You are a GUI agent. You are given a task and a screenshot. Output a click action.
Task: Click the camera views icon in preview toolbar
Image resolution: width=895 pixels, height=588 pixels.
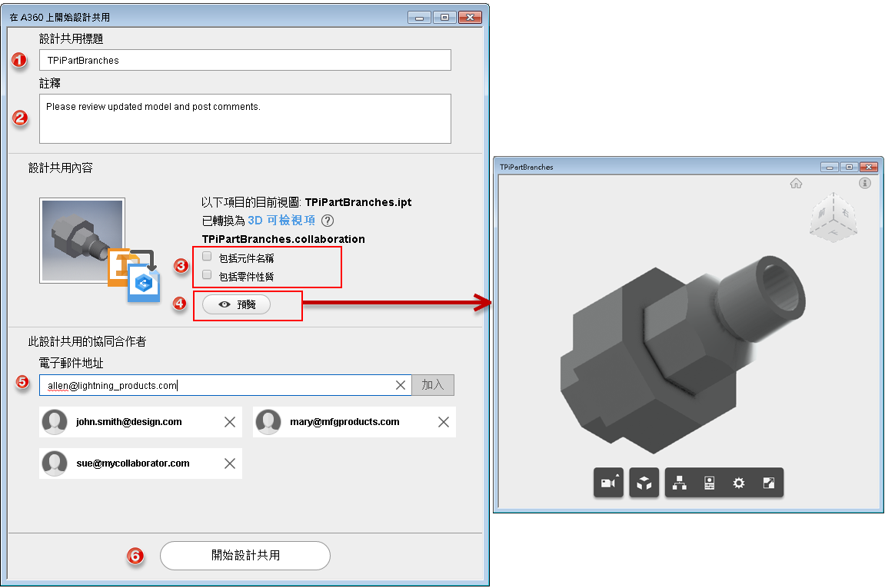(x=608, y=483)
